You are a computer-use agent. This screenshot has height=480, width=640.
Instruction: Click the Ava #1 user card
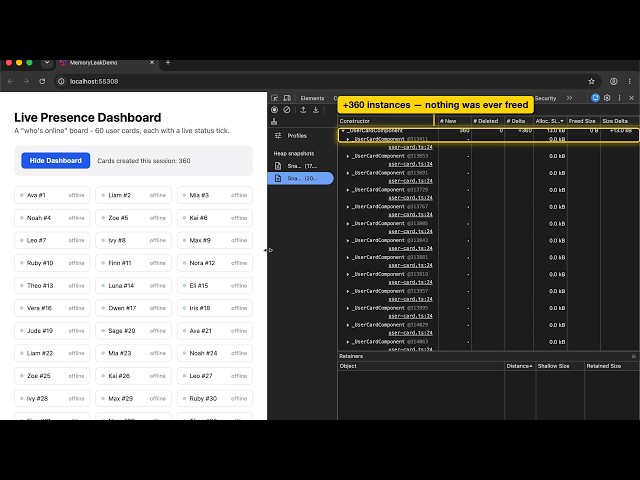coord(52,195)
